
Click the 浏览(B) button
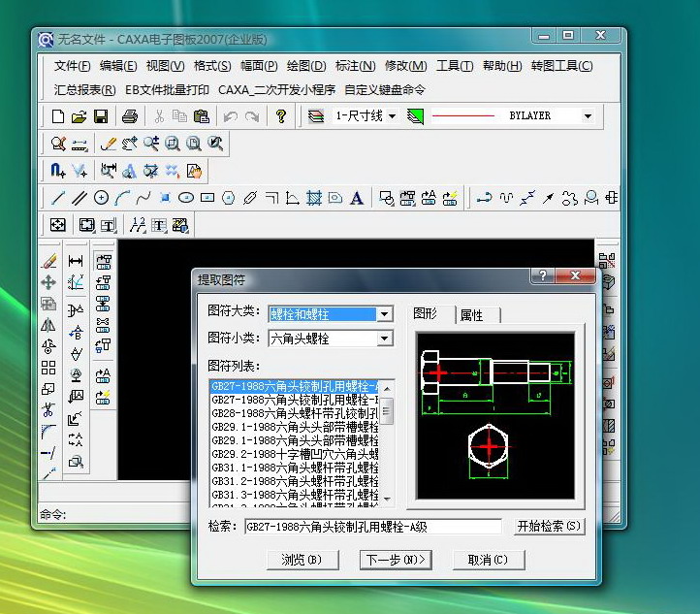point(302,560)
